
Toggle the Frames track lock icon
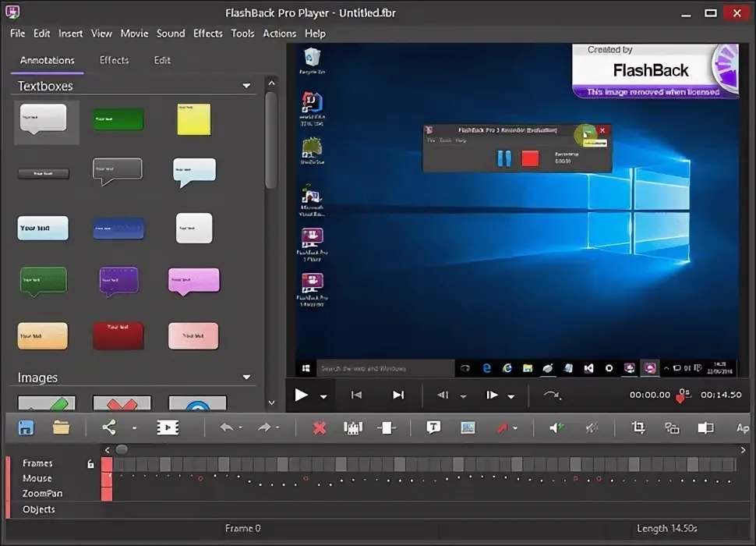coord(90,464)
